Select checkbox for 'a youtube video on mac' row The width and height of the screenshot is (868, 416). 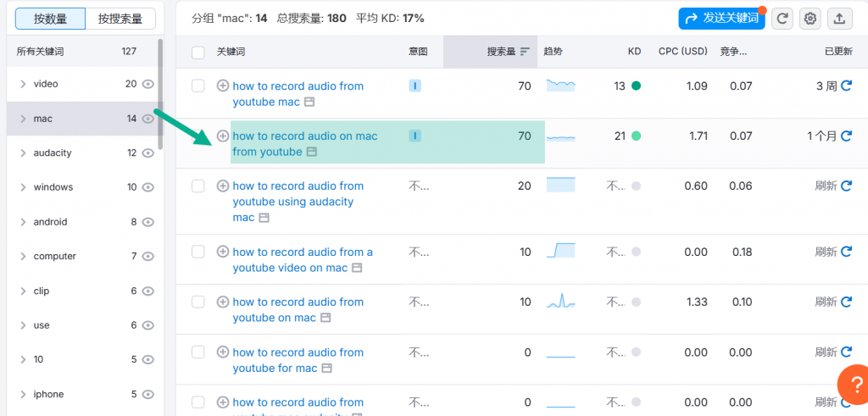click(x=198, y=252)
